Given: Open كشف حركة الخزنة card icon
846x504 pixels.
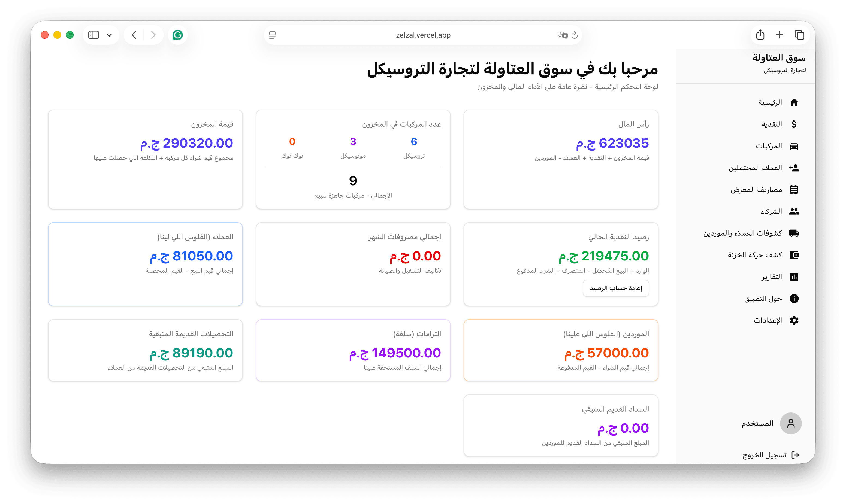Looking at the screenshot, I should pyautogui.click(x=794, y=255).
